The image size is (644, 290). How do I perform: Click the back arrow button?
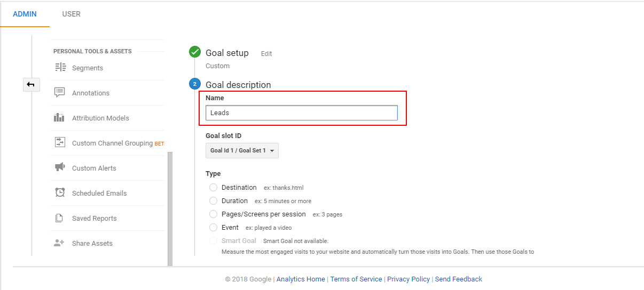31,84
